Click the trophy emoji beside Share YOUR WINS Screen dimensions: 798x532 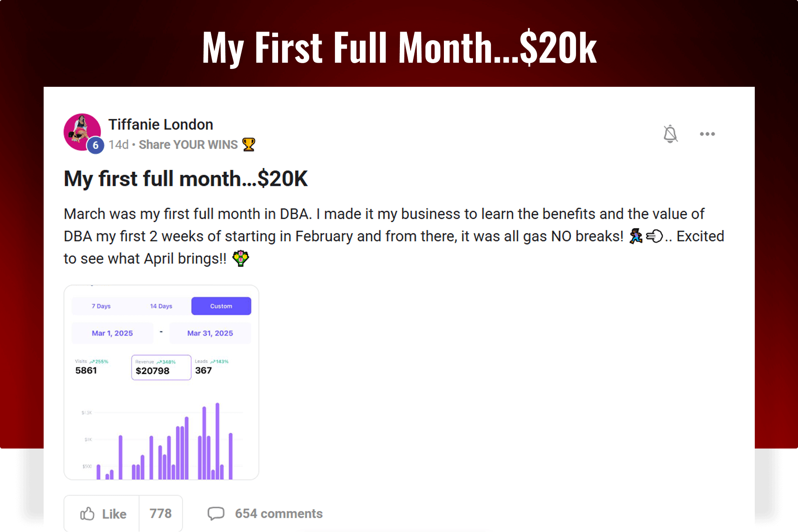[249, 145]
